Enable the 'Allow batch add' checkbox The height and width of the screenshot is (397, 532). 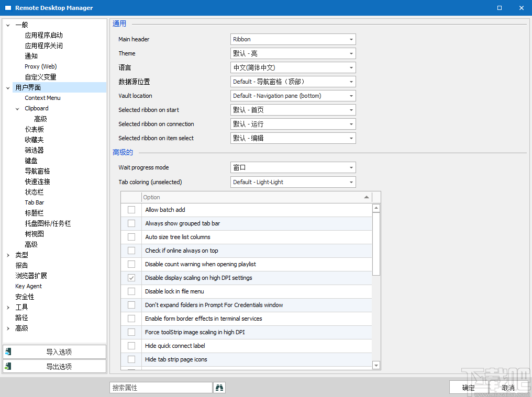132,209
